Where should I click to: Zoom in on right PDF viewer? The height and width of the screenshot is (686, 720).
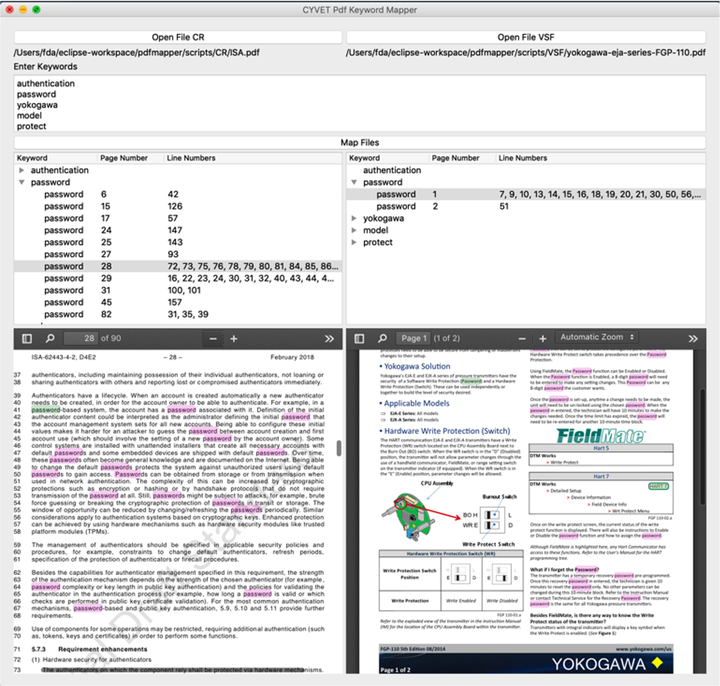[536, 338]
